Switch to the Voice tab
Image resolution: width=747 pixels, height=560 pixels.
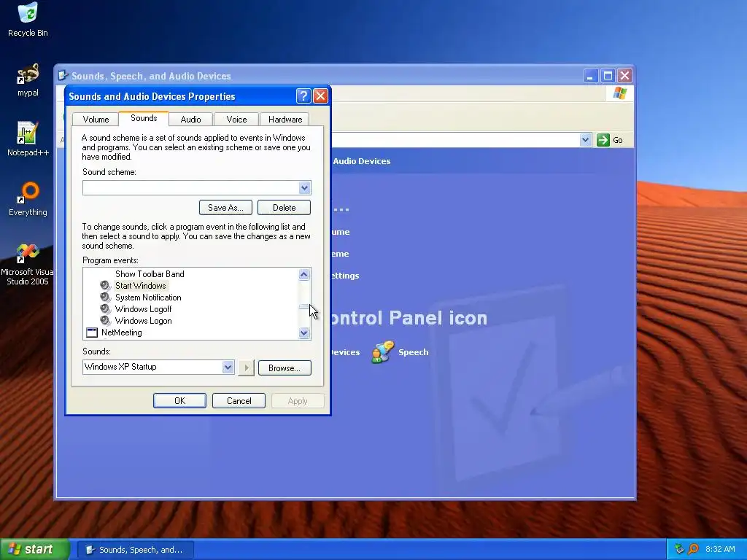tap(236, 120)
